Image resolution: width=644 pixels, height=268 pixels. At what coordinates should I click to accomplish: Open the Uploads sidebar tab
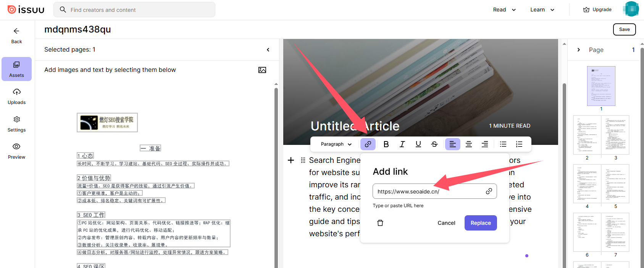17,96
